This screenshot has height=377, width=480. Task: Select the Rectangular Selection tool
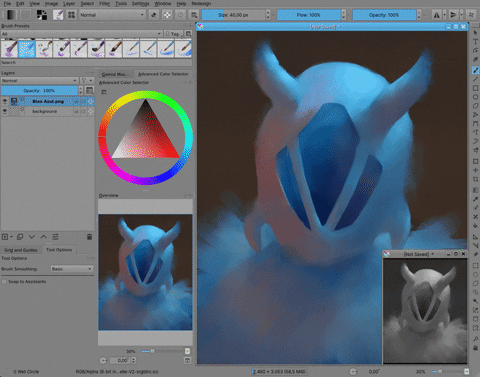tap(475, 266)
